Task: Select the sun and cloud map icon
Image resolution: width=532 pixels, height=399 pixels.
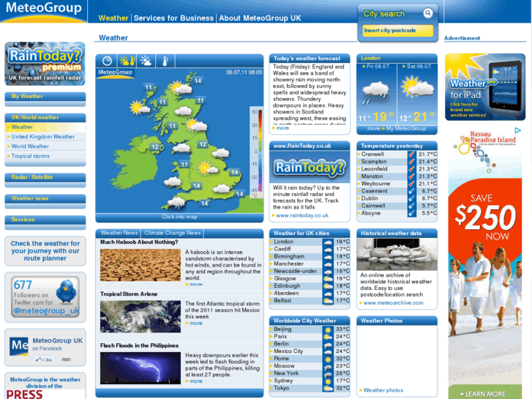Action: [146, 61]
